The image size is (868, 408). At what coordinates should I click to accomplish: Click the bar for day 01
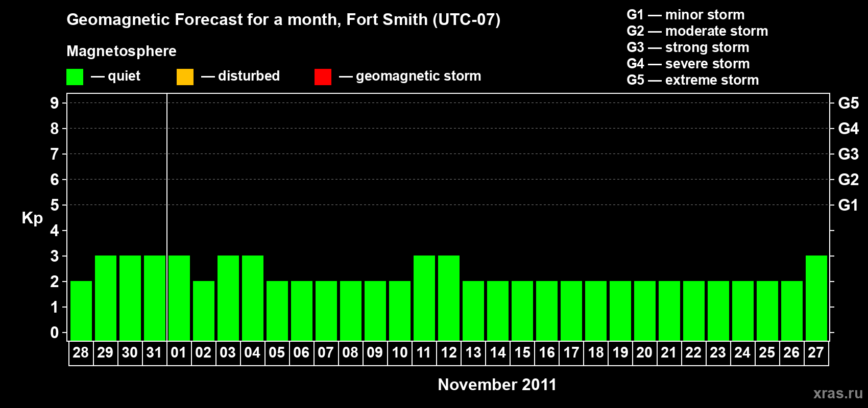[179, 298]
